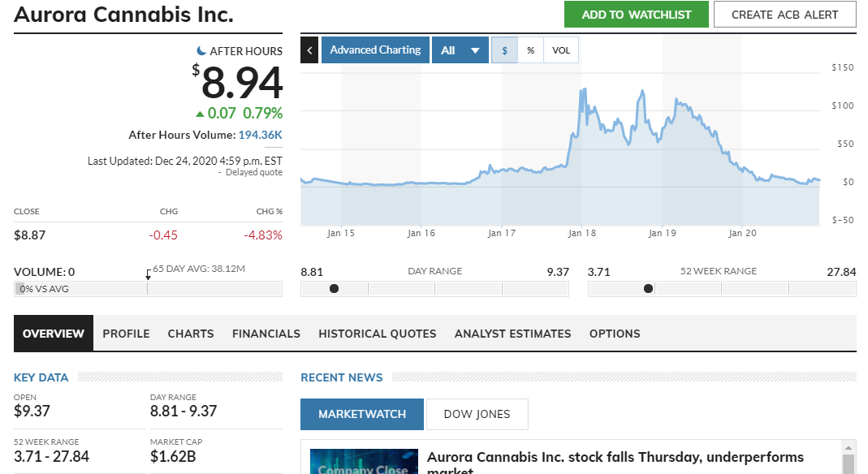
Task: Click the Last Updated timestamp text
Action: click(x=185, y=161)
